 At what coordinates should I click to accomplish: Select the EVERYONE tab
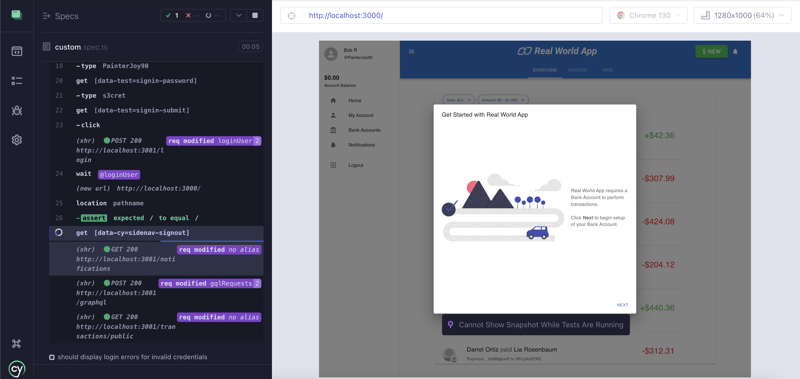(545, 70)
